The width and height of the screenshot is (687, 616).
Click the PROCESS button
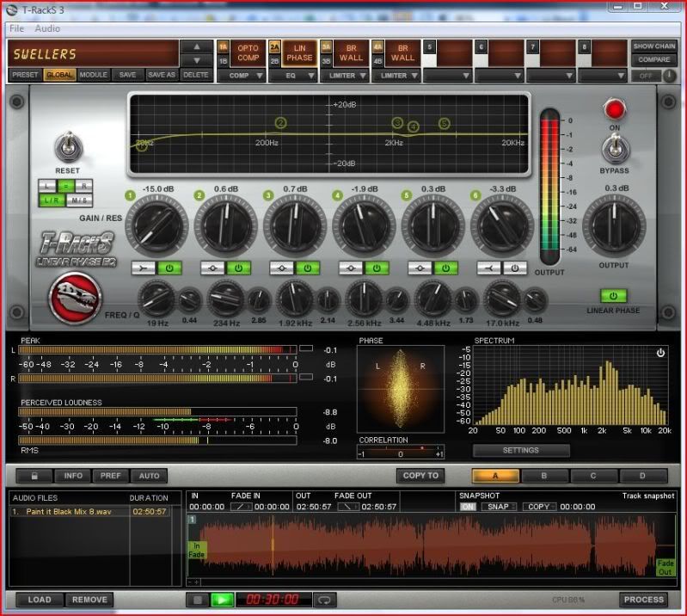point(644,600)
